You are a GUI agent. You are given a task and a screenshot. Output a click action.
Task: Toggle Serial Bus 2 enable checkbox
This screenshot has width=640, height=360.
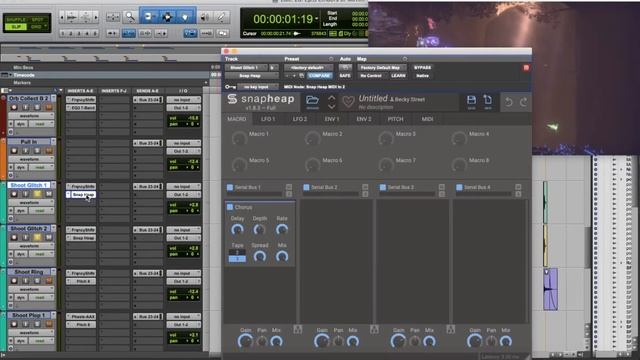pos(306,187)
